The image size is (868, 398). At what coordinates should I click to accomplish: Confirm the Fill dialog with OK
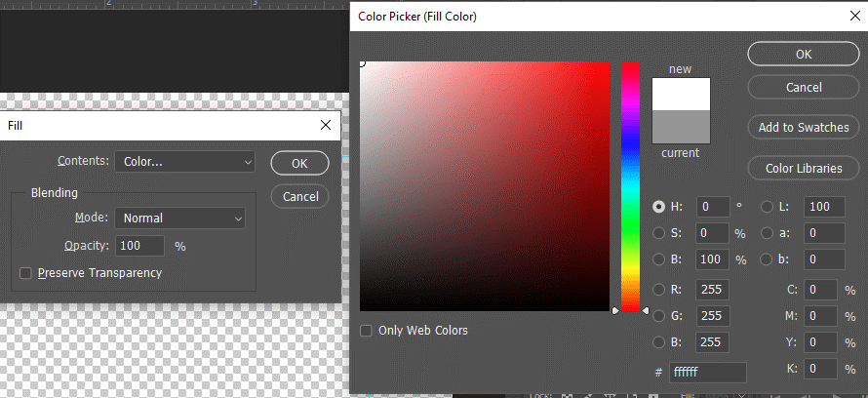click(x=299, y=163)
